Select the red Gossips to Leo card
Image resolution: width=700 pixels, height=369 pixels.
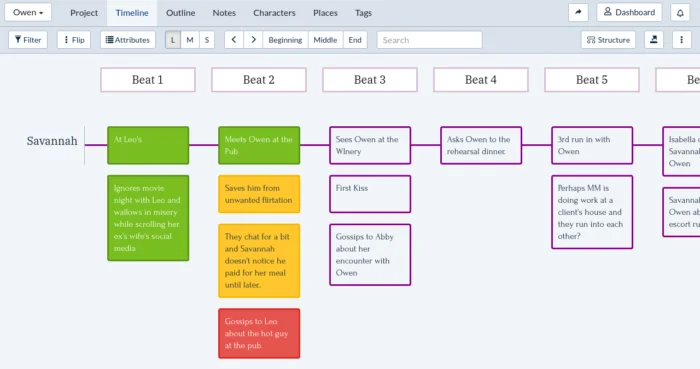pyautogui.click(x=259, y=333)
